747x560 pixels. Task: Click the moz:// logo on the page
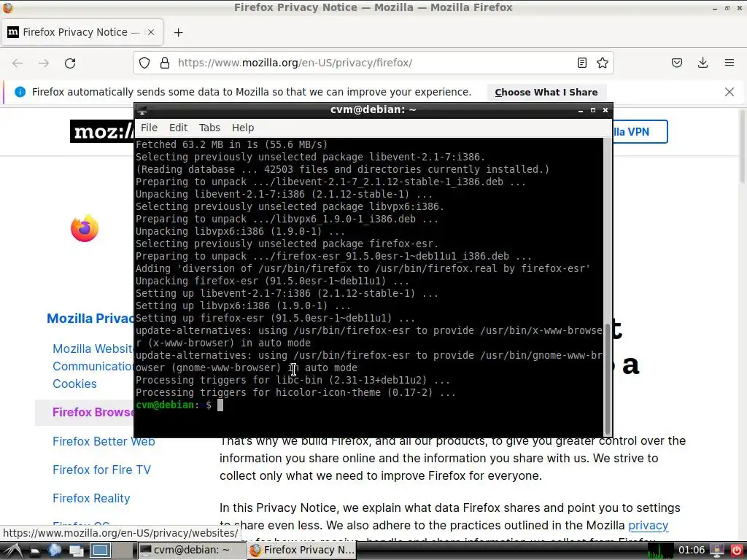pos(102,131)
